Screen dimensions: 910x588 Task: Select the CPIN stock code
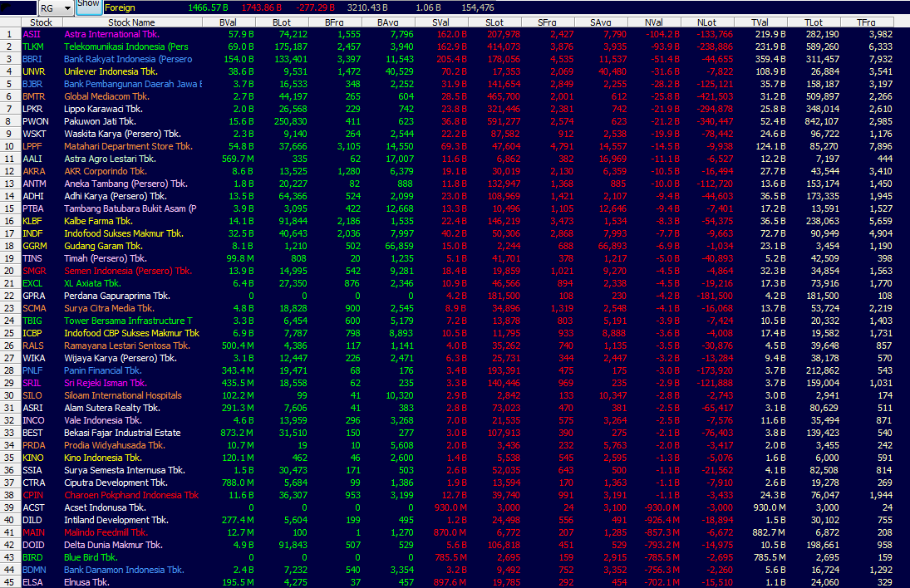tap(33, 495)
